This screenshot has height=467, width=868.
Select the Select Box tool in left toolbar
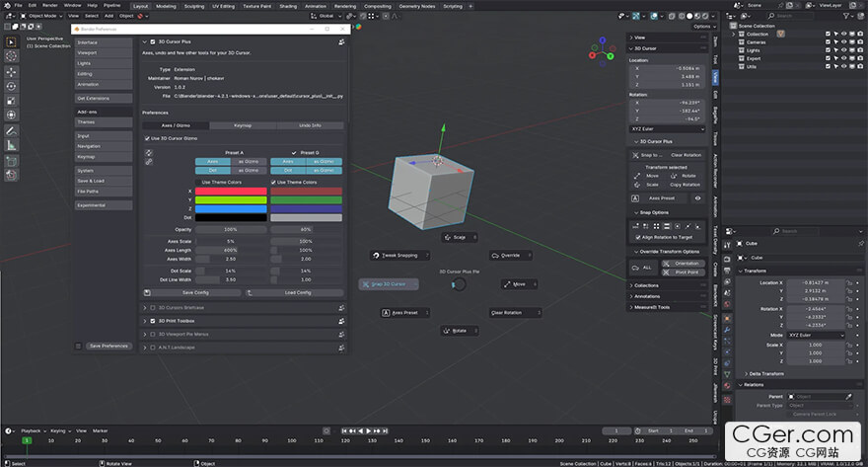pyautogui.click(x=11, y=42)
